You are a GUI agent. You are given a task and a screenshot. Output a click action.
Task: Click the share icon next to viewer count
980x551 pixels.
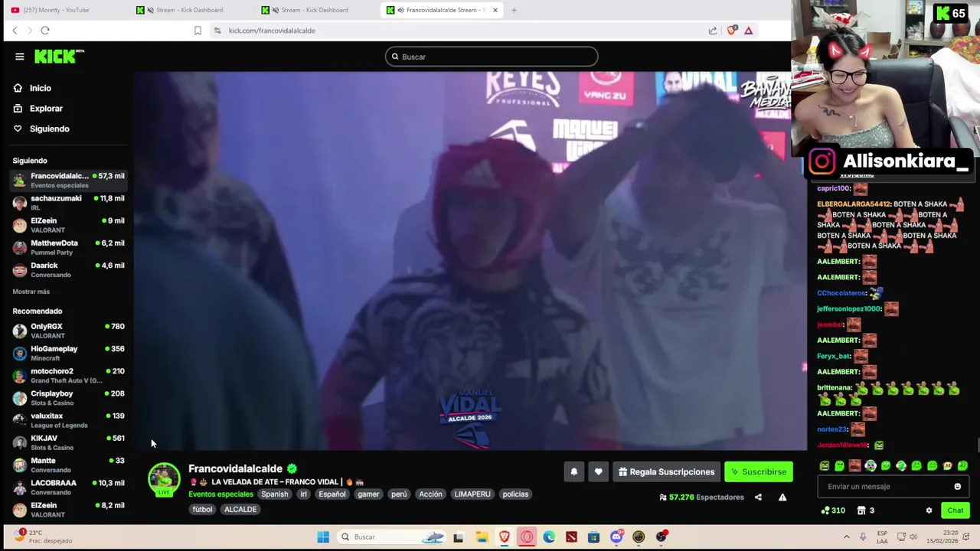click(x=758, y=497)
